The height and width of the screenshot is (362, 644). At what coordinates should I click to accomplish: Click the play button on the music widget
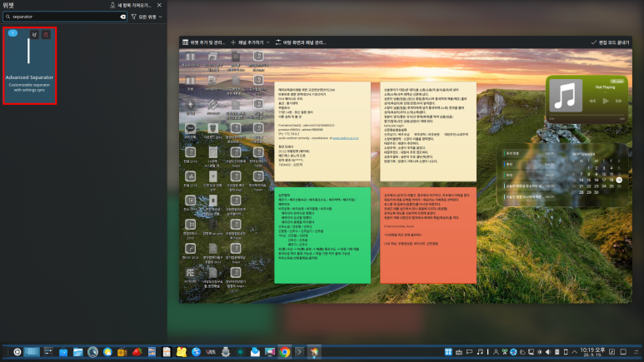(606, 101)
